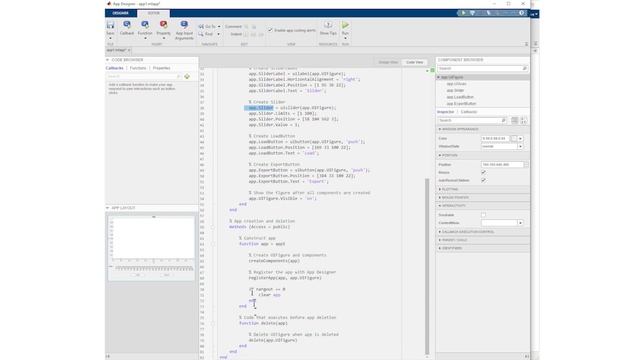Collapse the Interactivity section
The image size is (640, 360).
pyautogui.click(x=440, y=206)
